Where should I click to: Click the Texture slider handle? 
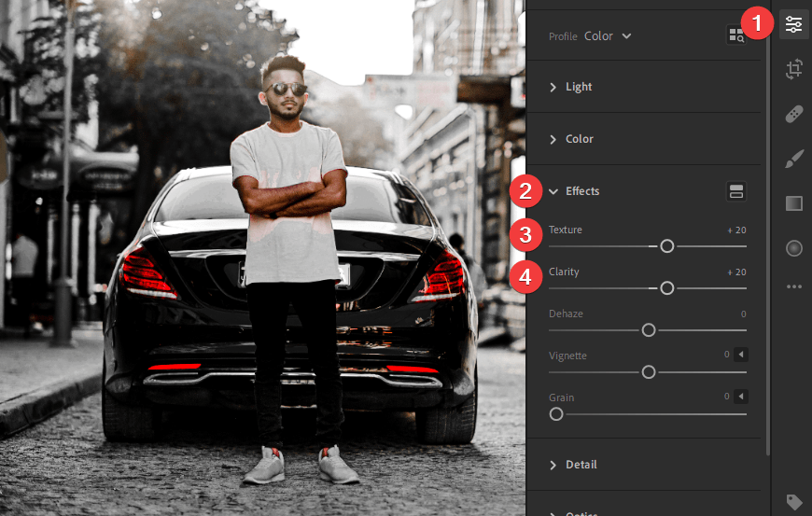(667, 245)
